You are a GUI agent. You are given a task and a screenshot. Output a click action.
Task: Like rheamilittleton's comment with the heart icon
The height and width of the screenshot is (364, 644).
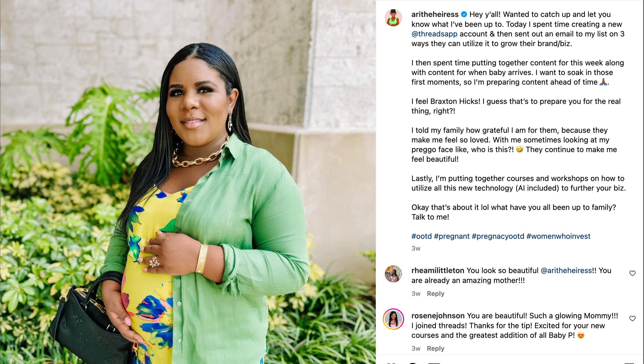pos(632,273)
